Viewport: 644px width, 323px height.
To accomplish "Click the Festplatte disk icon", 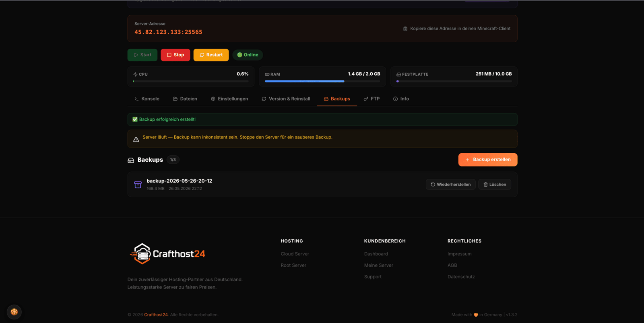I will pyautogui.click(x=399, y=74).
